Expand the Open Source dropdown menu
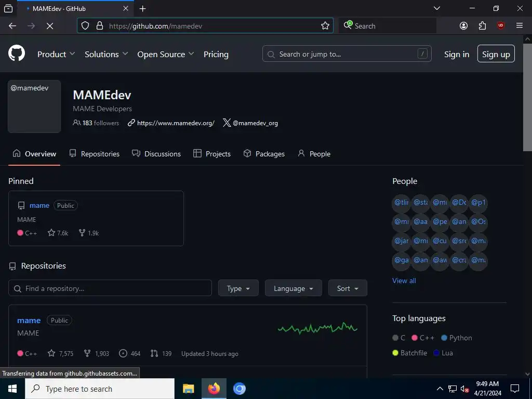The image size is (532, 399). tap(166, 54)
